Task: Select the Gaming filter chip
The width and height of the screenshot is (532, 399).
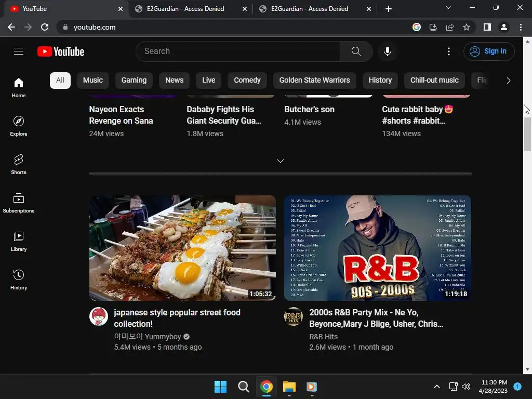Action: (134, 81)
